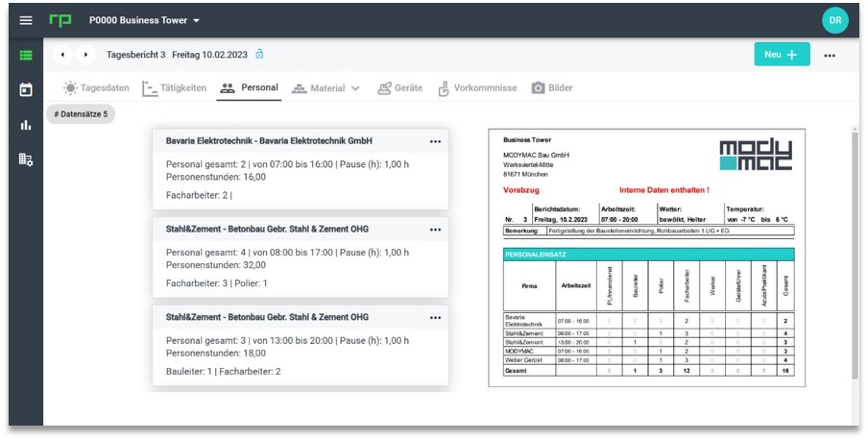Switch to the Tagesdaten tab

[x=96, y=88]
